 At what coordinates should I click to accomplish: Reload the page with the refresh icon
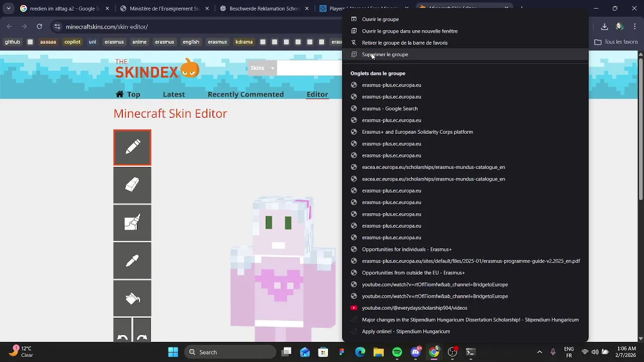point(39,27)
